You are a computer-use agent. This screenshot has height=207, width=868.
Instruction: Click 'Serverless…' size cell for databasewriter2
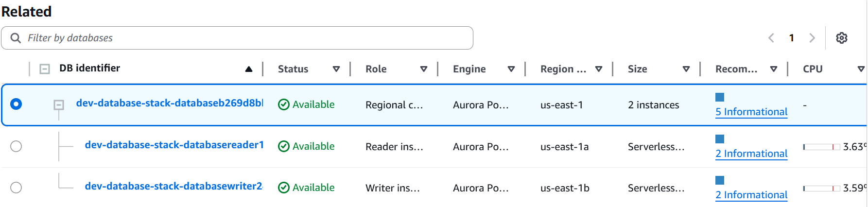point(656,188)
